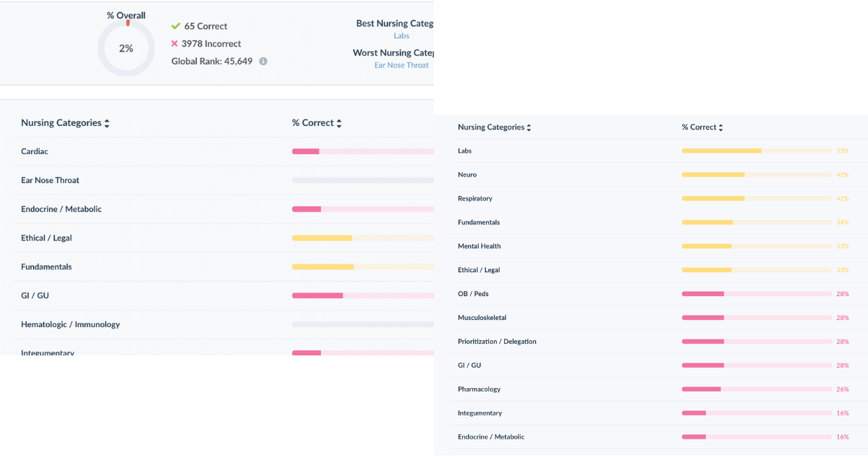Click the Cardiac progress bar
868x456 pixels.
[362, 151]
